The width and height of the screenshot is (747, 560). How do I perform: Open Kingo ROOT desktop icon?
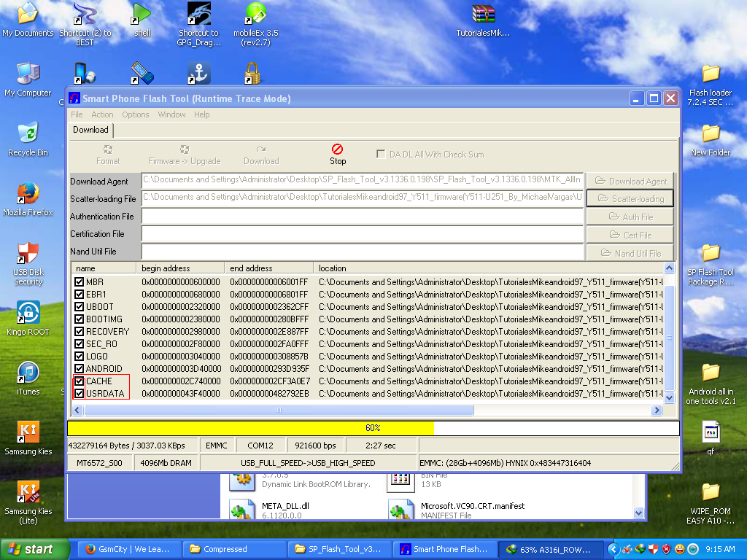coord(28,313)
